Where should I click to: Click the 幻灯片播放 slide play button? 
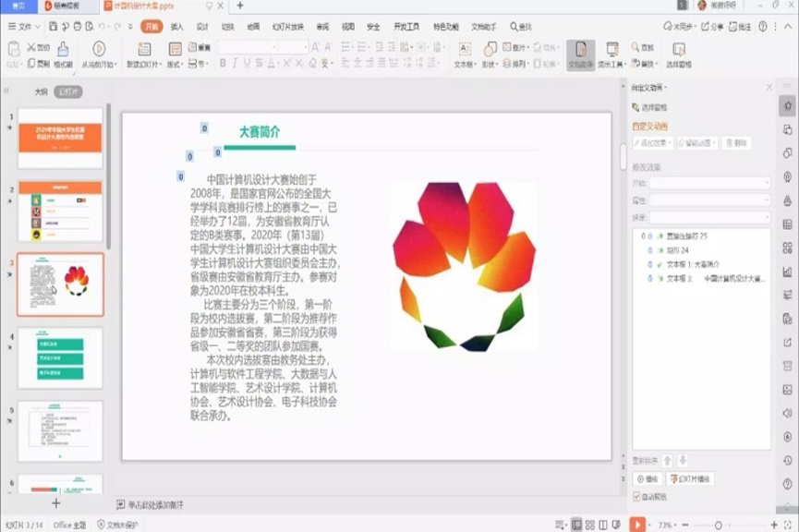(691, 478)
